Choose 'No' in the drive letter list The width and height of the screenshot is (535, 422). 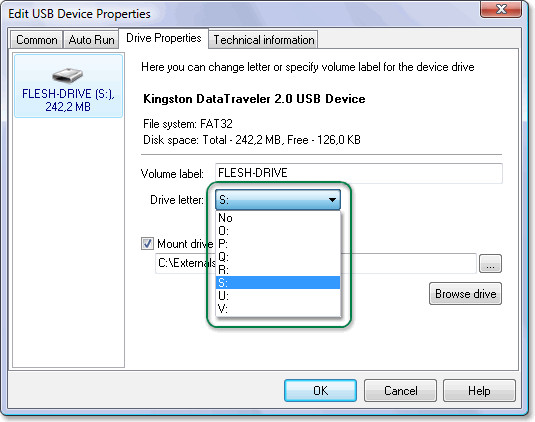pyautogui.click(x=278, y=218)
